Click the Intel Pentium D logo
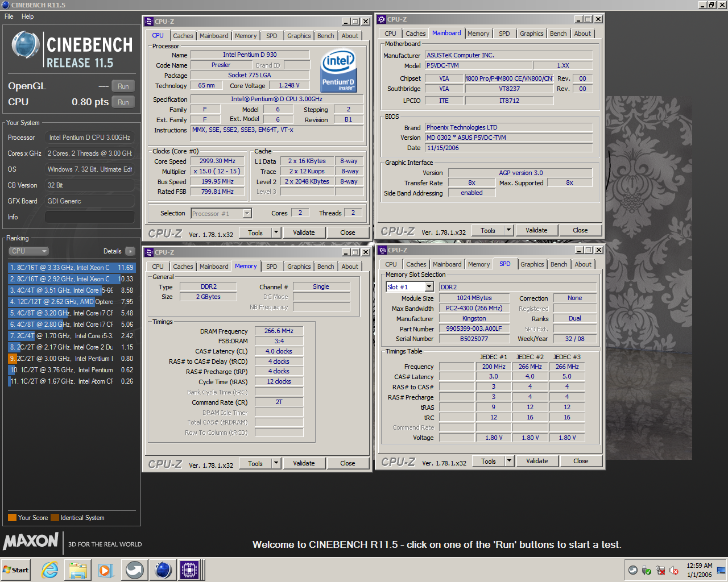728x582 pixels. (x=338, y=70)
